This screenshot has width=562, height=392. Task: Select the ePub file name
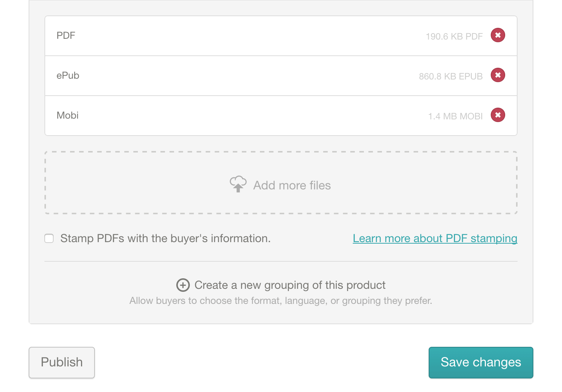(68, 75)
